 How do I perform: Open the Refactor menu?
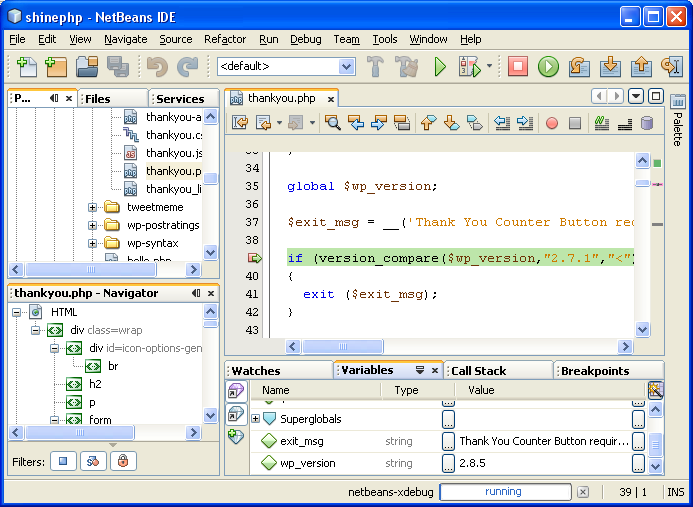pyautogui.click(x=224, y=39)
